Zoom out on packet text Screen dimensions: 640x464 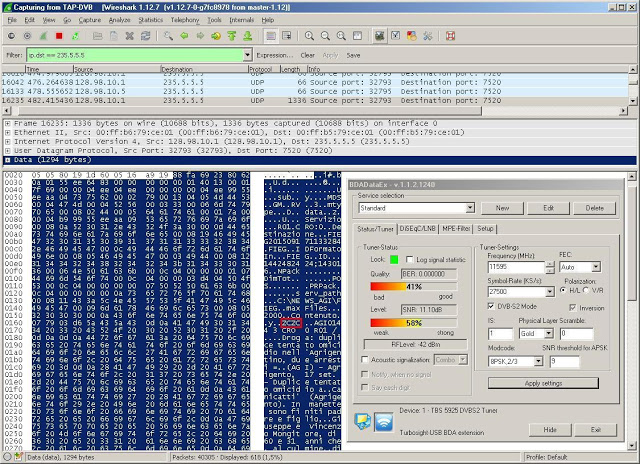pos(325,36)
